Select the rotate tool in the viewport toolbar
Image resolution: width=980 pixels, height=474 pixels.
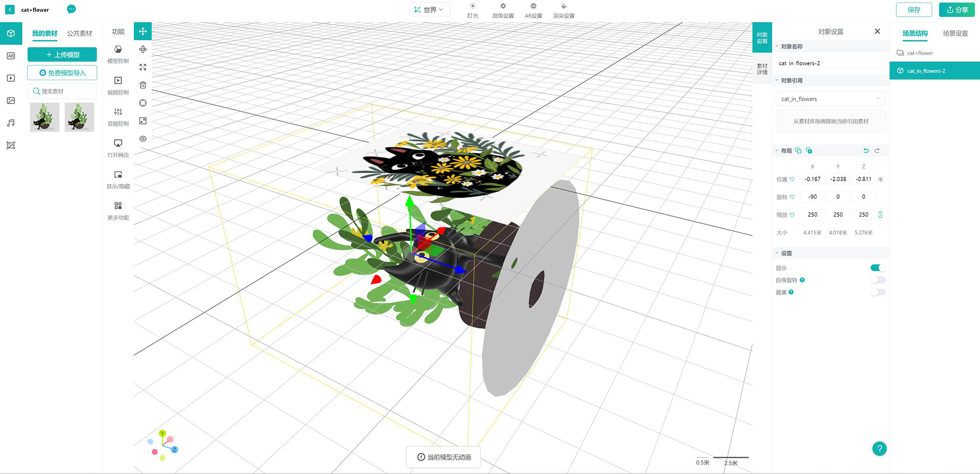tap(143, 49)
